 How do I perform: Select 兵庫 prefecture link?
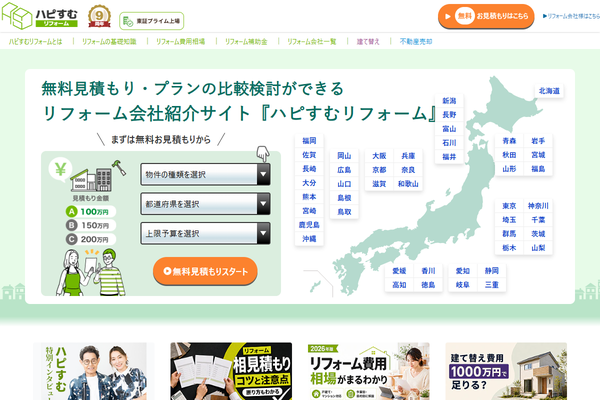tap(408, 156)
